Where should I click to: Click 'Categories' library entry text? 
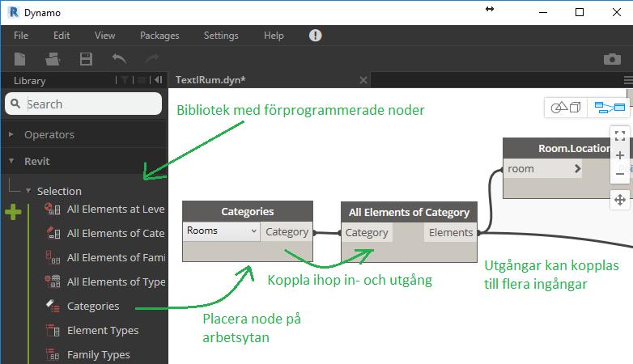[93, 307]
